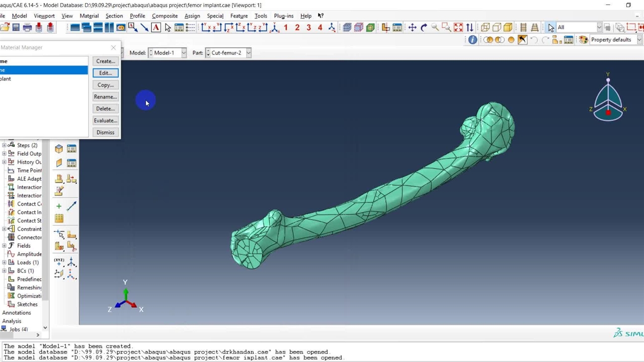Open the Plug-ins menu
Image resolution: width=644 pixels, height=362 pixels.
click(x=283, y=16)
